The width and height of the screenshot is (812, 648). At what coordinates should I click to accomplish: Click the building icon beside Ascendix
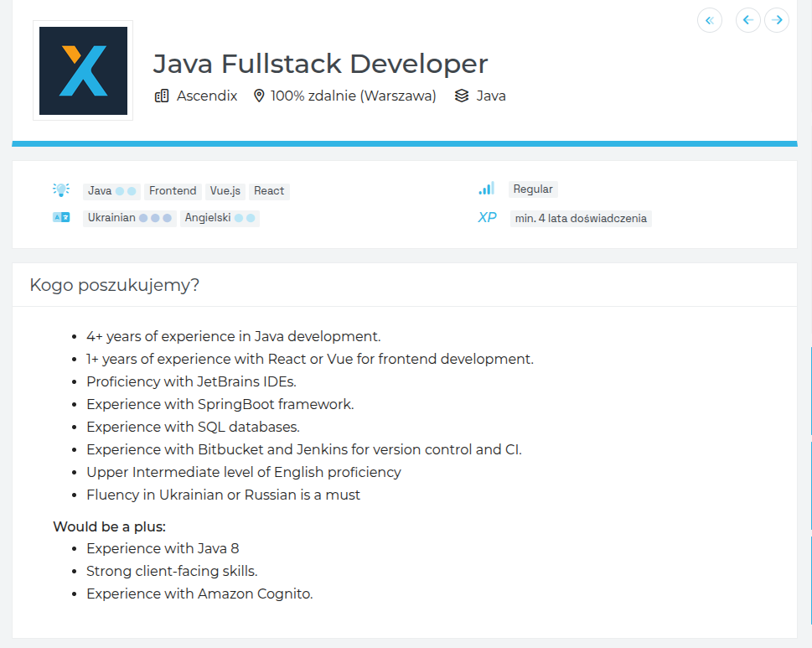coord(162,96)
